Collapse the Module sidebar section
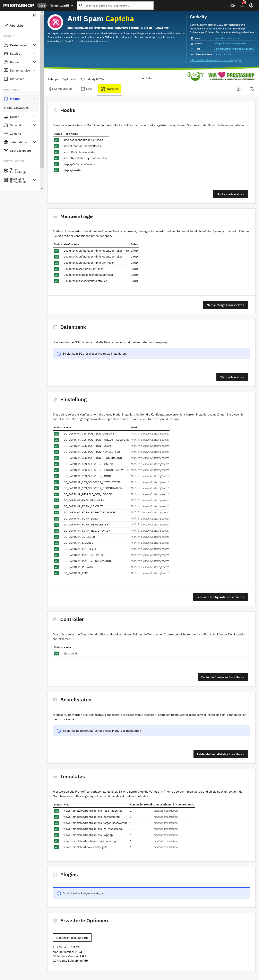The image size is (259, 980). 34,99
